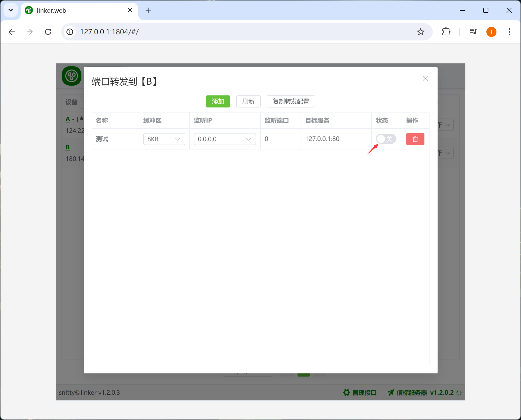Open the 信标服务器 v1.2.0.2 link
Viewport: 521px width, 420px height.
click(425, 392)
